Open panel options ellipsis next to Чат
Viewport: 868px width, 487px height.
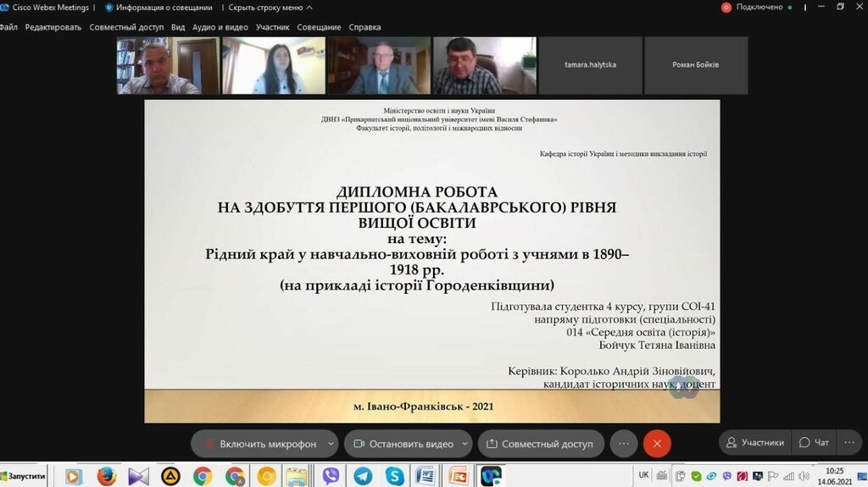pos(850,442)
